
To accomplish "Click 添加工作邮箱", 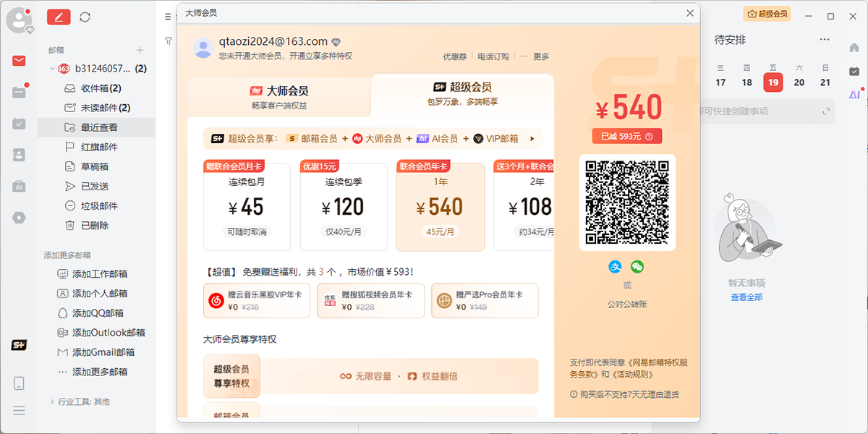I will point(100,274).
